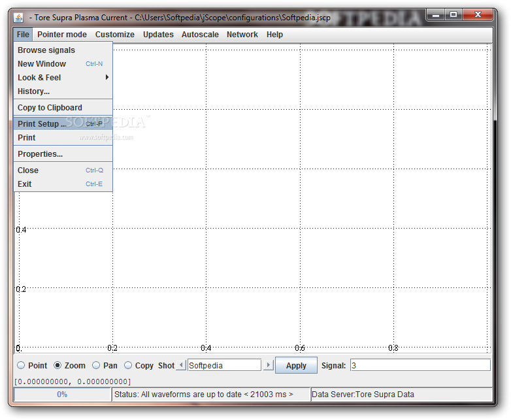Minimize the jScope window

tap(436, 14)
